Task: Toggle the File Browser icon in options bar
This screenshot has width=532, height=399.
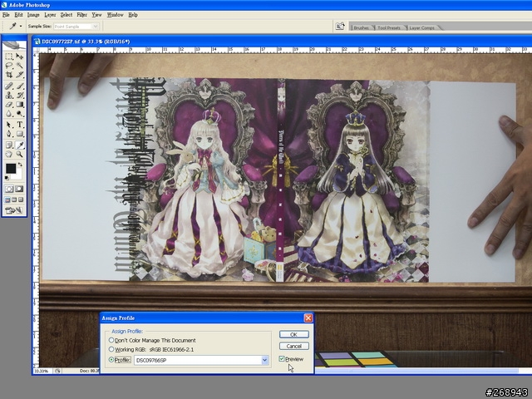Action: click(340, 26)
